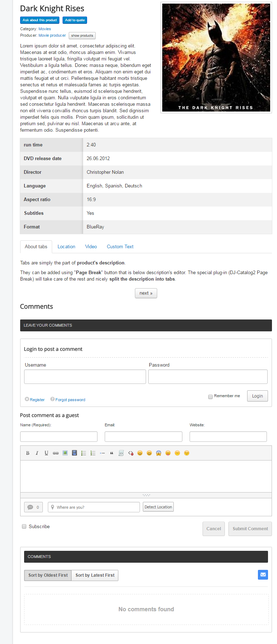Focus the guest Email field
The width and height of the screenshot is (277, 644).
click(x=144, y=436)
